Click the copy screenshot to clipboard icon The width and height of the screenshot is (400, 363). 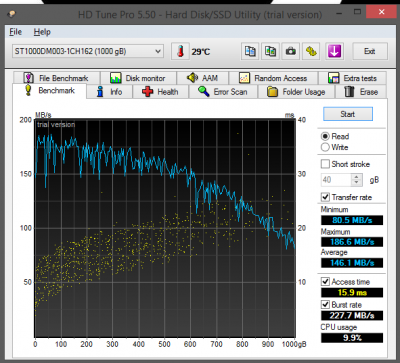(270, 51)
